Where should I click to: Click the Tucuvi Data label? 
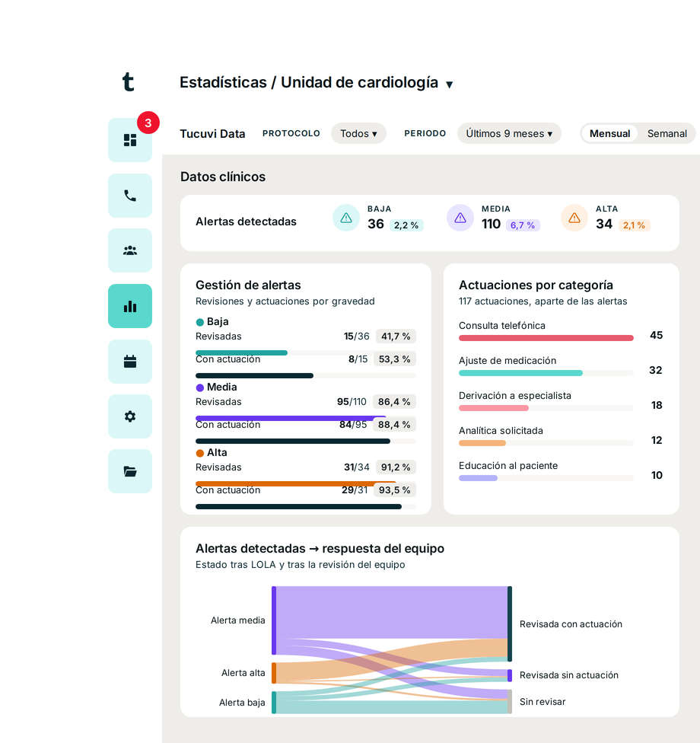(x=212, y=134)
